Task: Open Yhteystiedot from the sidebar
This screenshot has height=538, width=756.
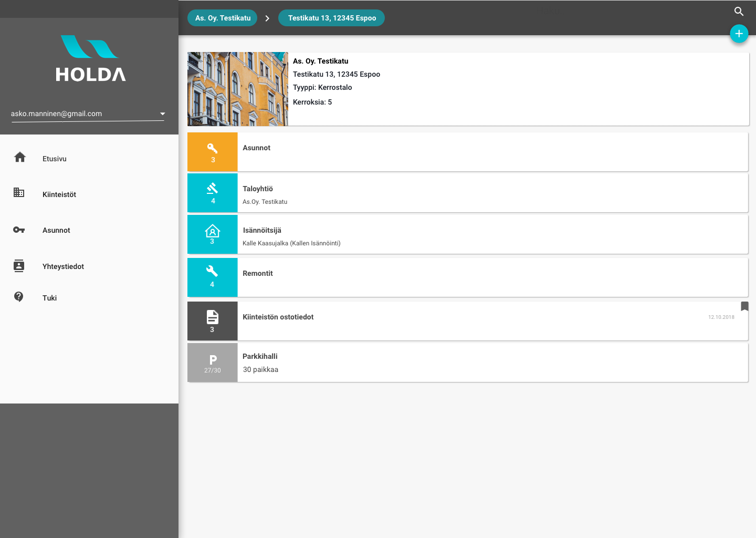Action: [x=63, y=266]
